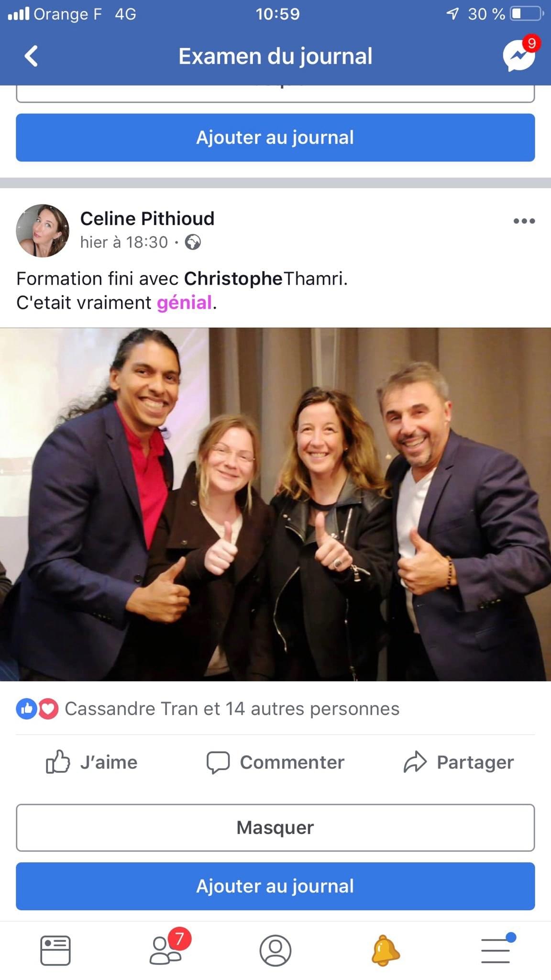Open the three-dot post options menu

(x=524, y=221)
